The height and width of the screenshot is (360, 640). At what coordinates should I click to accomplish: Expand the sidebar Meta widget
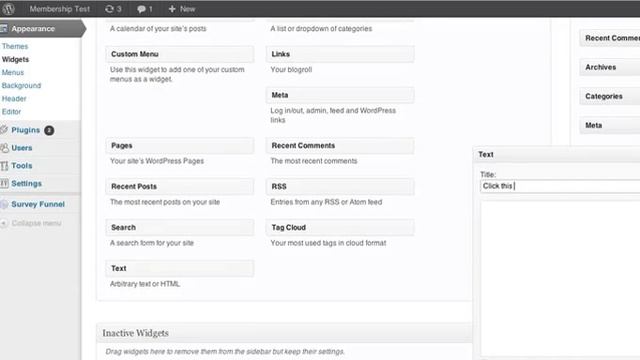pyautogui.click(x=610, y=125)
